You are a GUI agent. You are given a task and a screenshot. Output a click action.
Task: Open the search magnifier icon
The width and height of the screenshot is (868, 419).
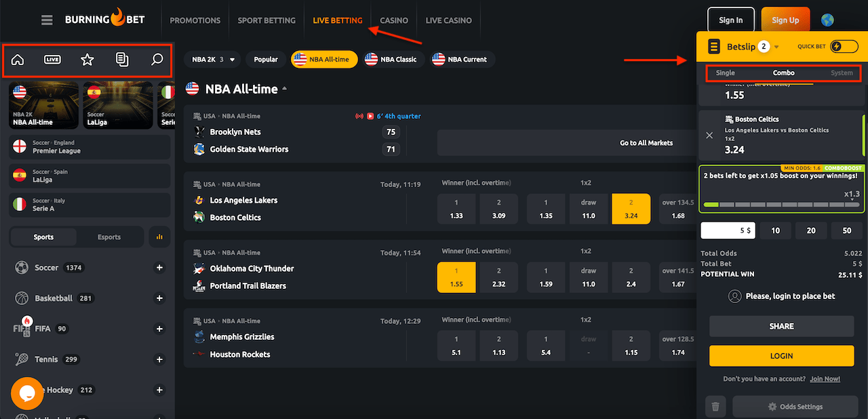(x=157, y=60)
